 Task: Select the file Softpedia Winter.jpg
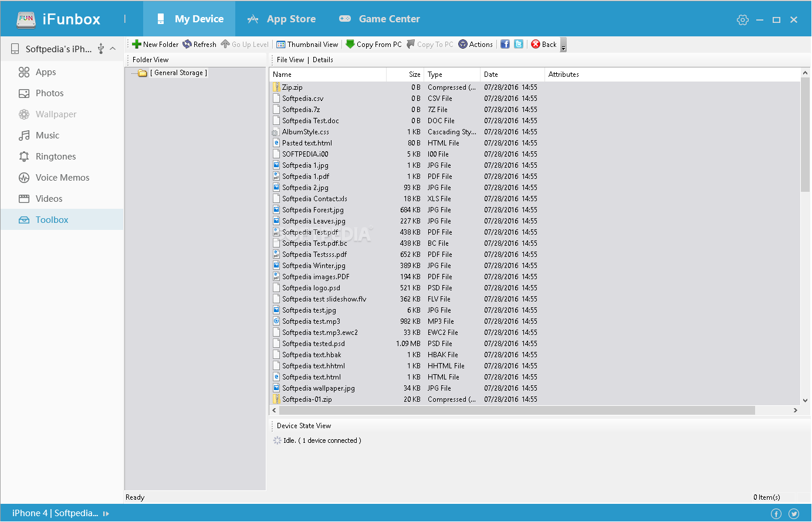[x=314, y=266]
